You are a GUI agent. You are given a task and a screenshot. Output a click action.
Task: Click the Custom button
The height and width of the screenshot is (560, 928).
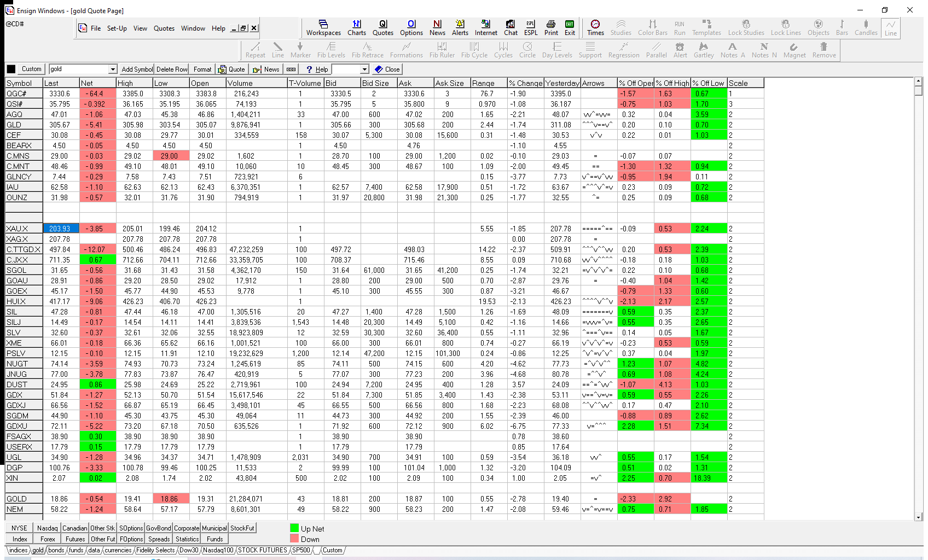[31, 69]
